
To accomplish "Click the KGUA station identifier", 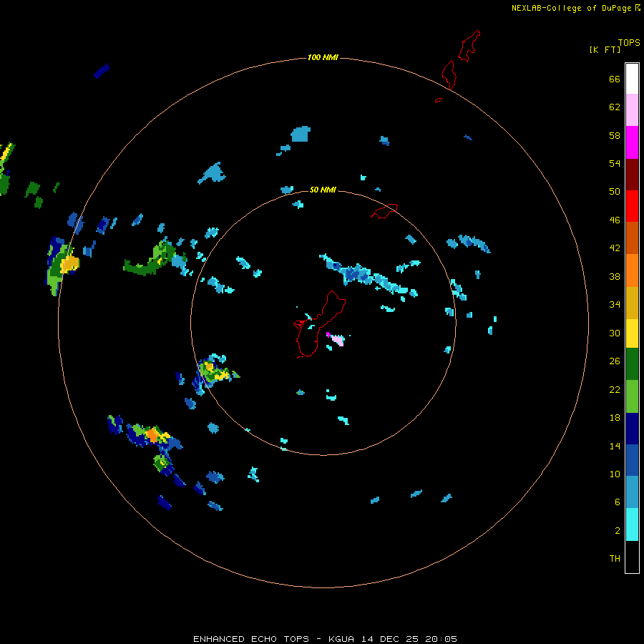I will 341,639.
